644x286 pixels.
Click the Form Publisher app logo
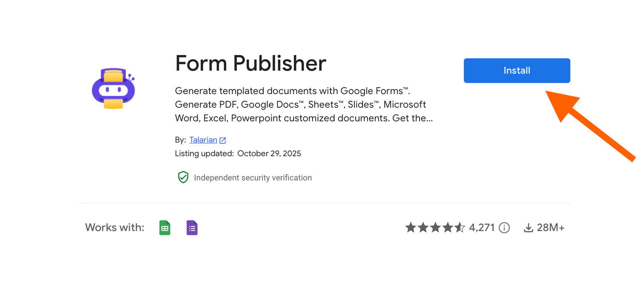[x=113, y=88]
